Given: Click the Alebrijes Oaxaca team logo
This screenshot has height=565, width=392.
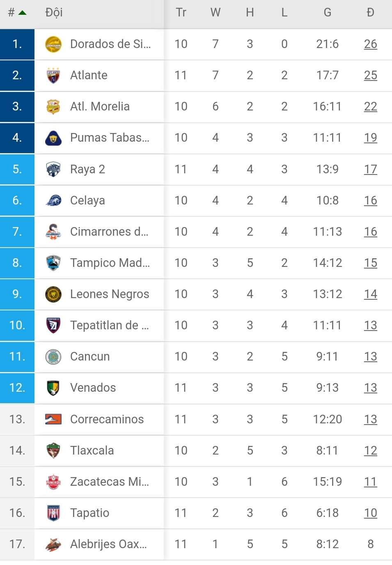Looking at the screenshot, I should [53, 544].
